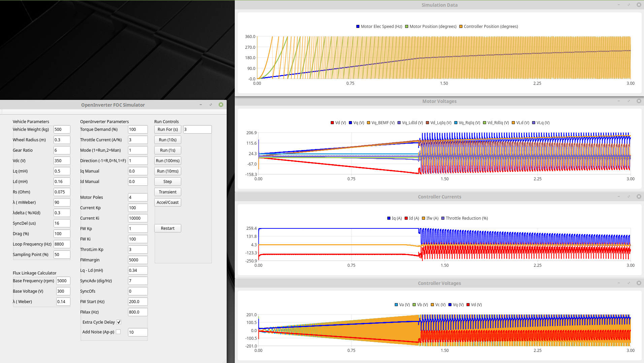Image resolution: width=644 pixels, height=363 pixels.
Task: Click the Run (10s) button
Action: [167, 140]
